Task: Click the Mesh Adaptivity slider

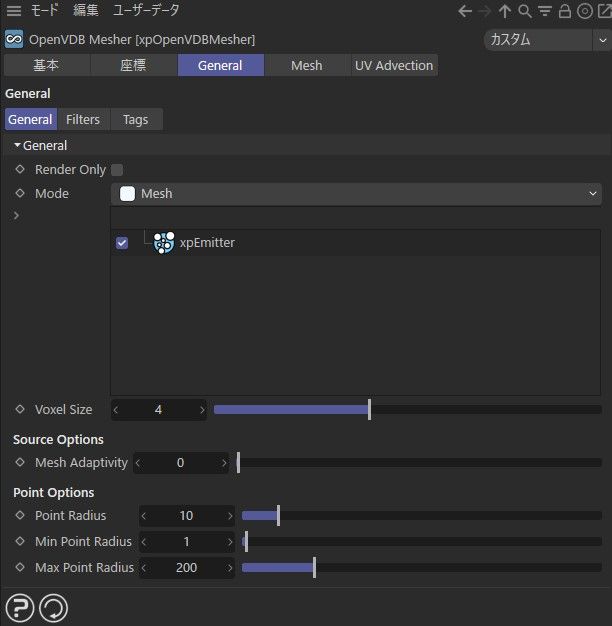Action: [419, 463]
